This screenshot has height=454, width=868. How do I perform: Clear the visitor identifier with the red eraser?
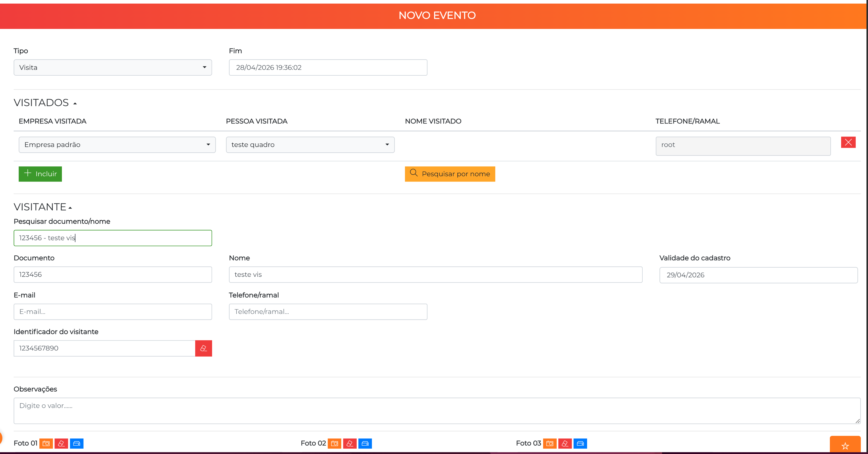point(204,348)
